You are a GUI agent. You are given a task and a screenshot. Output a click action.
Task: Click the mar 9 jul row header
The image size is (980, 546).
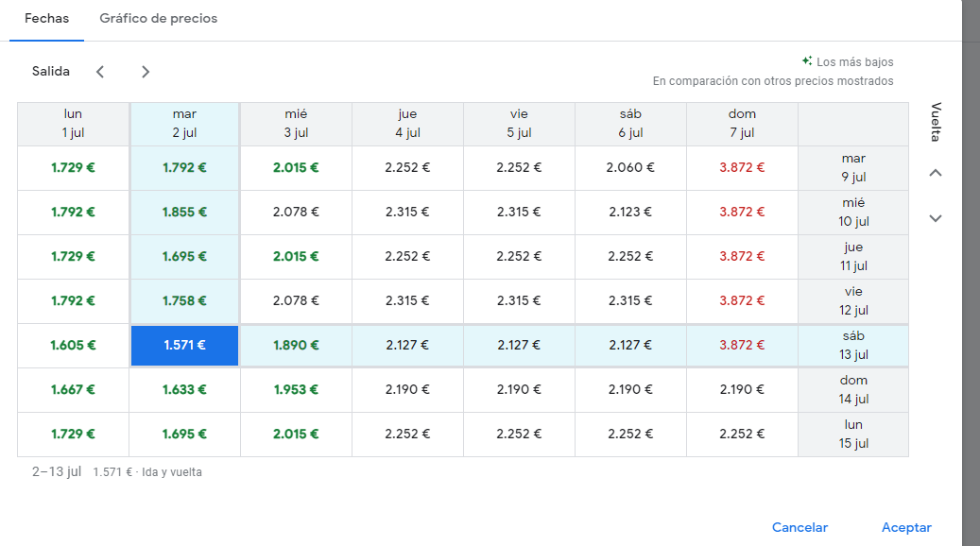pos(853,168)
